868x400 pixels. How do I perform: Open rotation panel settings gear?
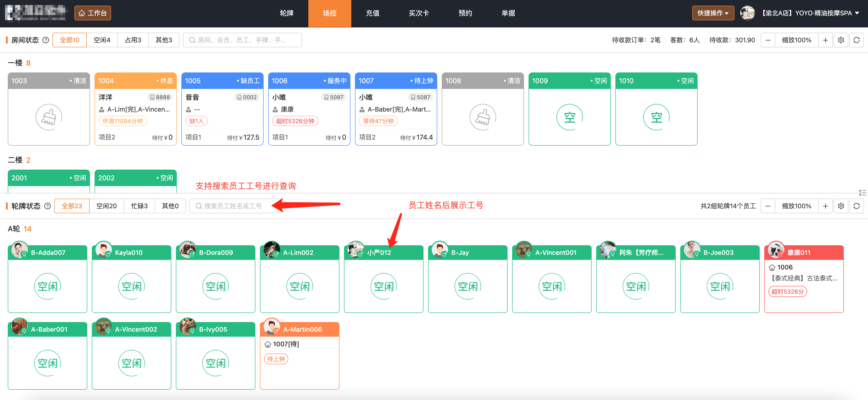[x=841, y=206]
